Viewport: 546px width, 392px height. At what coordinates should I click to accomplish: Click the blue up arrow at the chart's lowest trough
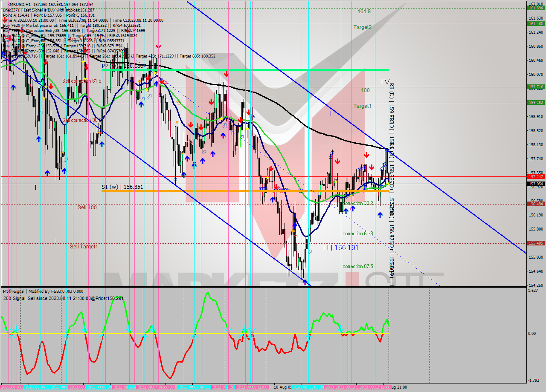pos(305,282)
